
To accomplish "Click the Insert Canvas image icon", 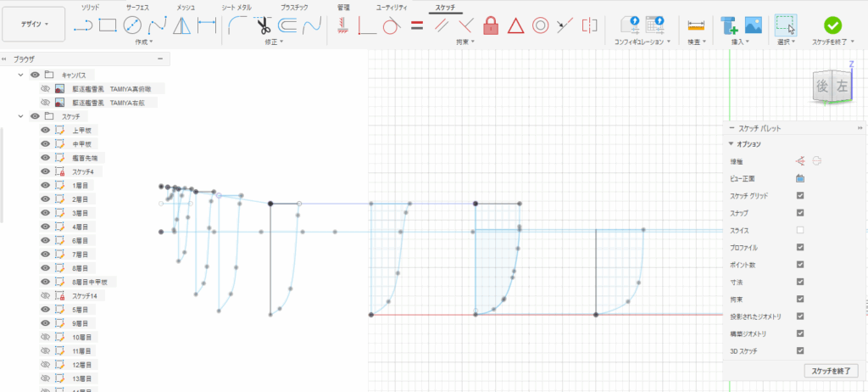I will (x=753, y=25).
